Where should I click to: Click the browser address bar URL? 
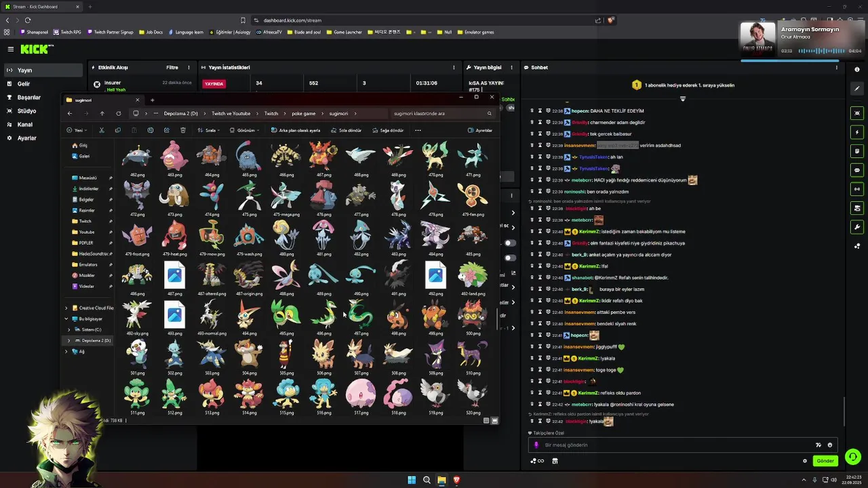coord(292,20)
